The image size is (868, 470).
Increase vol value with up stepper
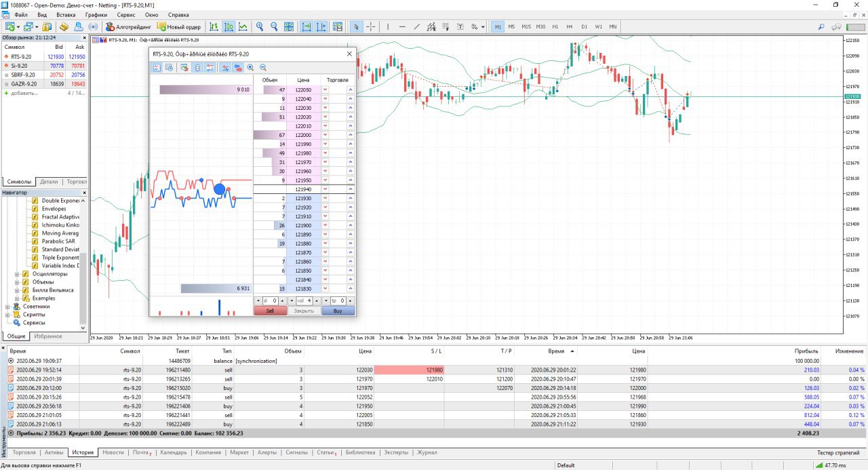317,300
